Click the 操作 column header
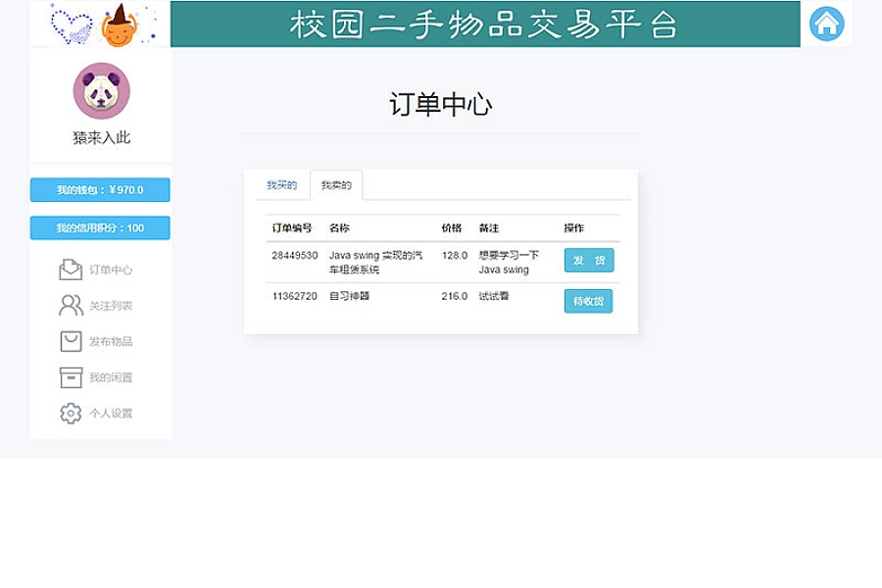The width and height of the screenshot is (882, 588). (x=573, y=228)
